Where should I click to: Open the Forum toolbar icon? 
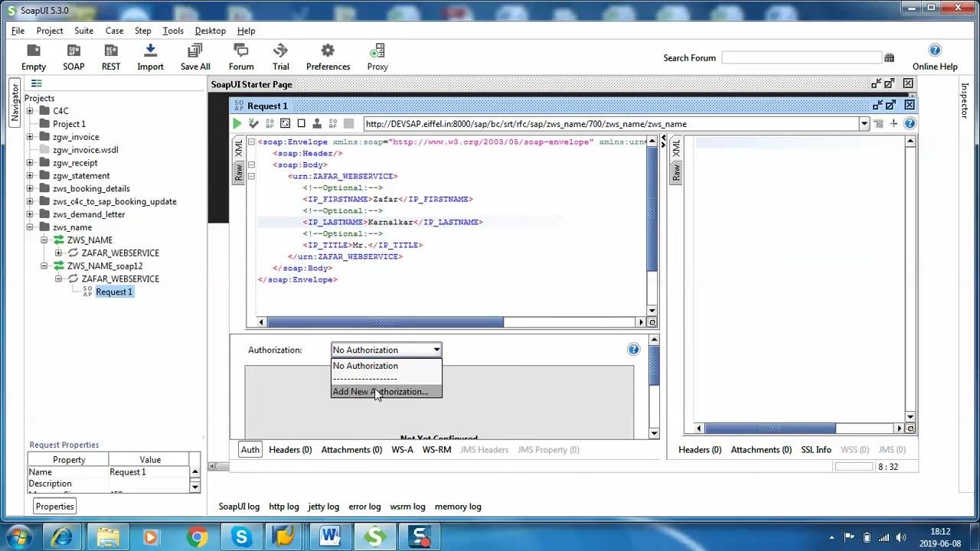tap(241, 51)
